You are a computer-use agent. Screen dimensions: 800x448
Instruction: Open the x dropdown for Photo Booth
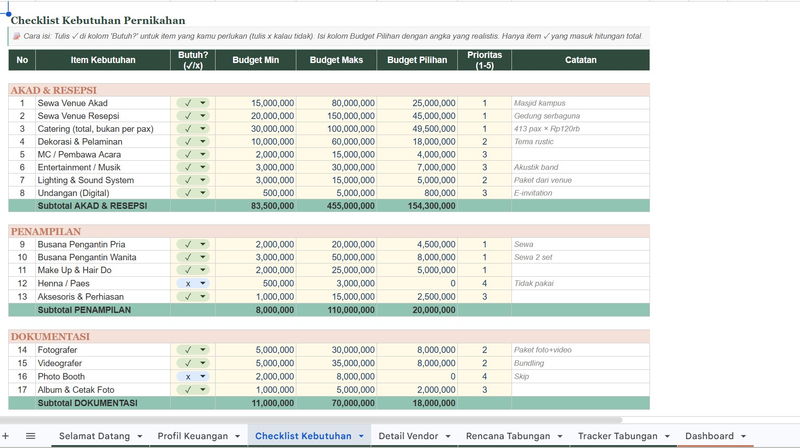(203, 377)
